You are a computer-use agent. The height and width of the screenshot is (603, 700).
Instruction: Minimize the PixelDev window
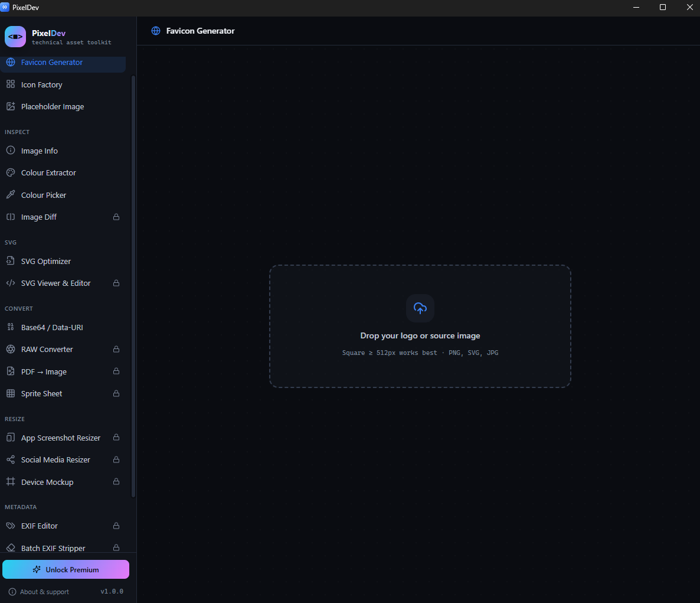[636, 8]
